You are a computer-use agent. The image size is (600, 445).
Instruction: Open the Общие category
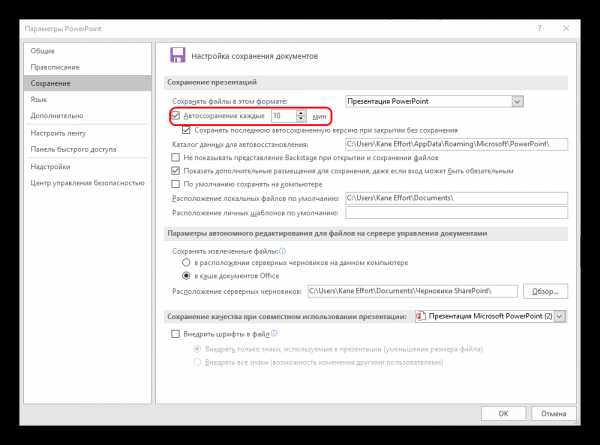[x=42, y=51]
